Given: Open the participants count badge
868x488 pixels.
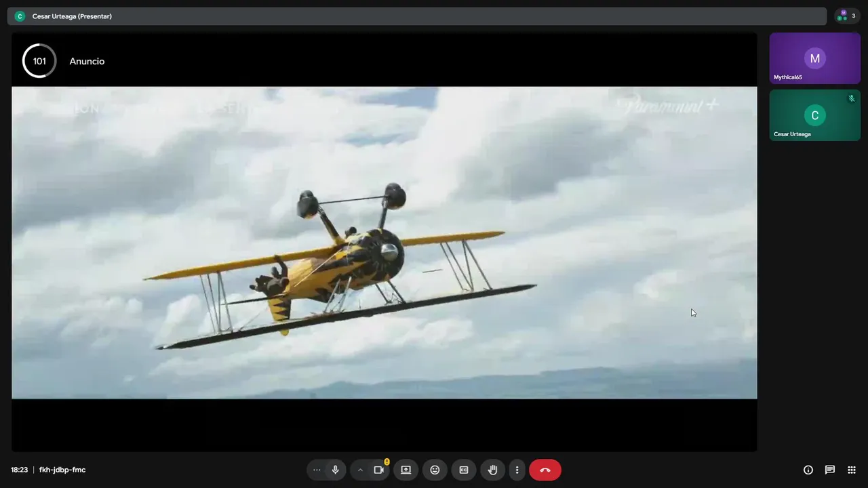Looking at the screenshot, I should 847,16.
